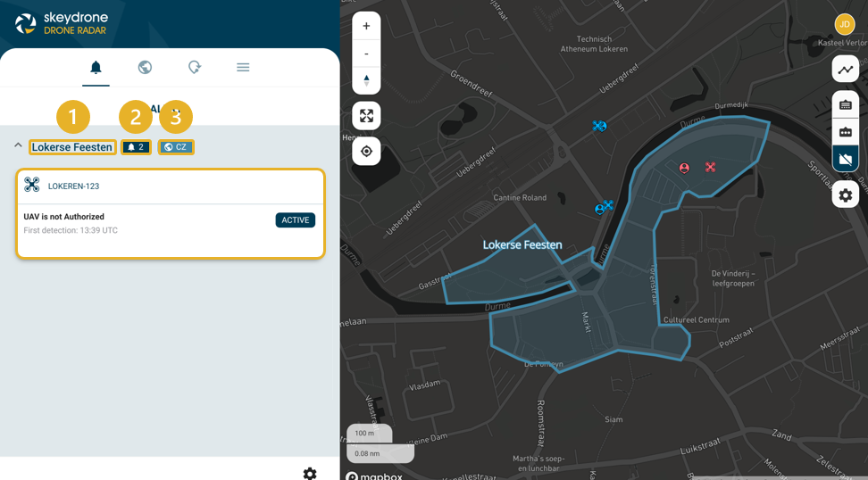868x480 pixels.
Task: Zoom in the map with plus
Action: [366, 26]
